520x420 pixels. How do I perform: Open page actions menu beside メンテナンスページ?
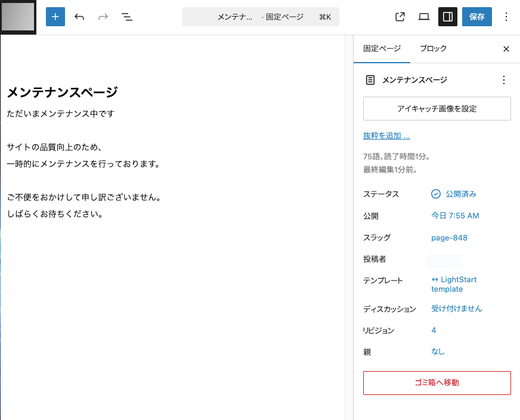point(504,80)
